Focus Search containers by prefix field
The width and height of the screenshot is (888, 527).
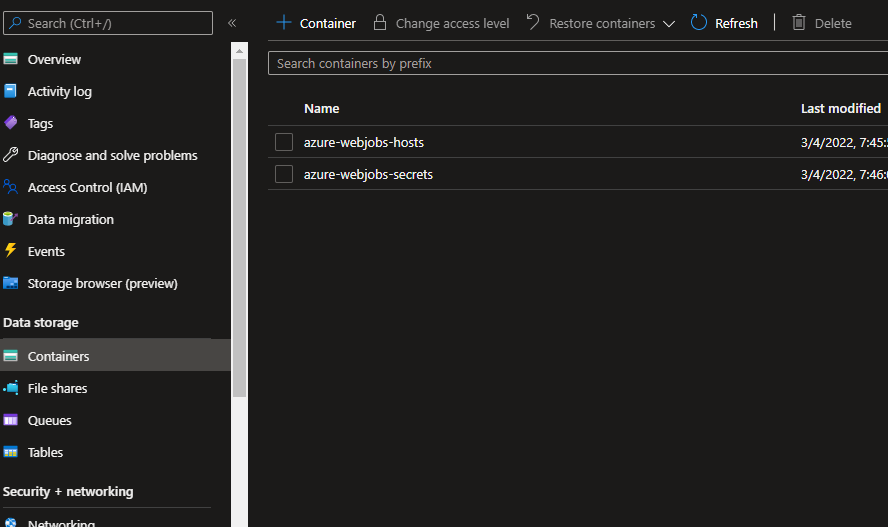[578, 63]
